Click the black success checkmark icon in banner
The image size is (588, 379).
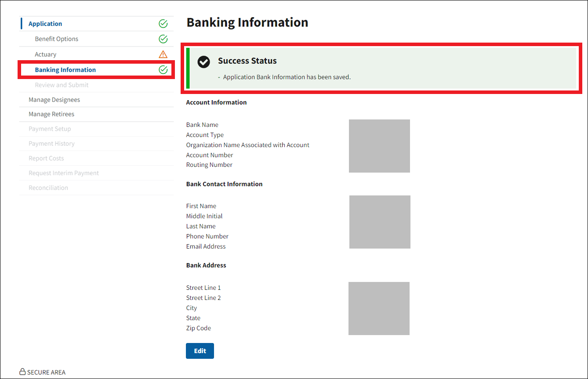203,62
